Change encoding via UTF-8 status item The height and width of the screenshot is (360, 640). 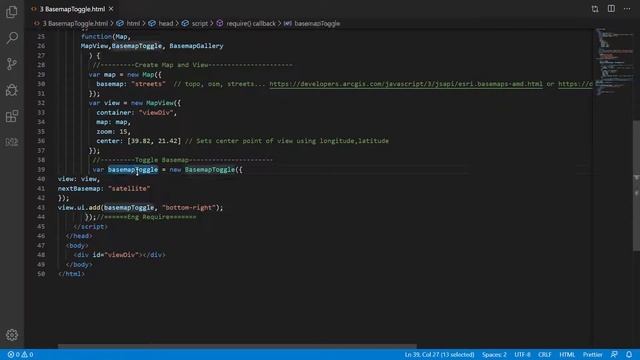[522, 355]
